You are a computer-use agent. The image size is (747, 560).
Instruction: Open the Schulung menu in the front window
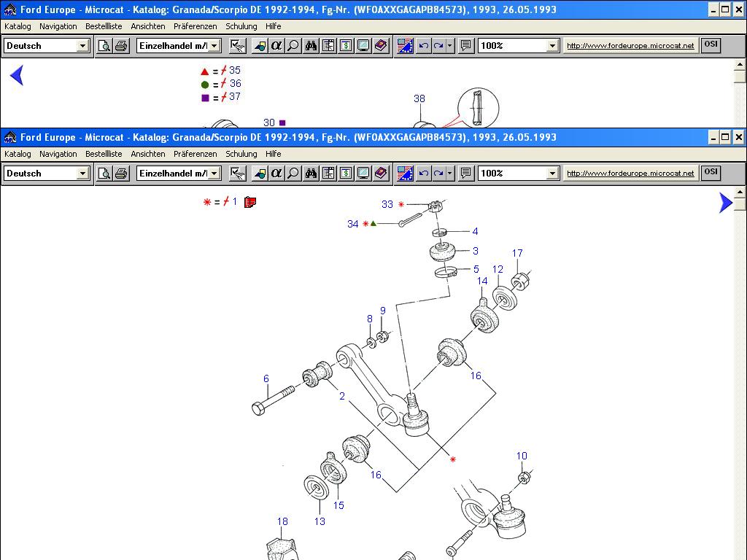pyautogui.click(x=241, y=154)
